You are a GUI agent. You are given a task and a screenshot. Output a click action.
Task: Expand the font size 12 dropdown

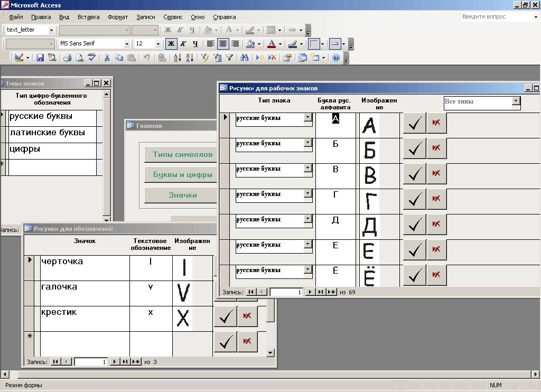coord(158,44)
